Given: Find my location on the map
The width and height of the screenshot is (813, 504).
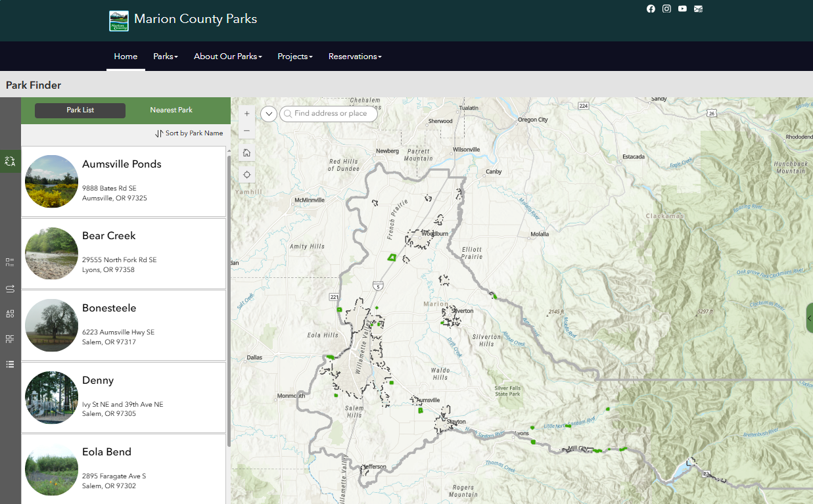Looking at the screenshot, I should [x=246, y=175].
